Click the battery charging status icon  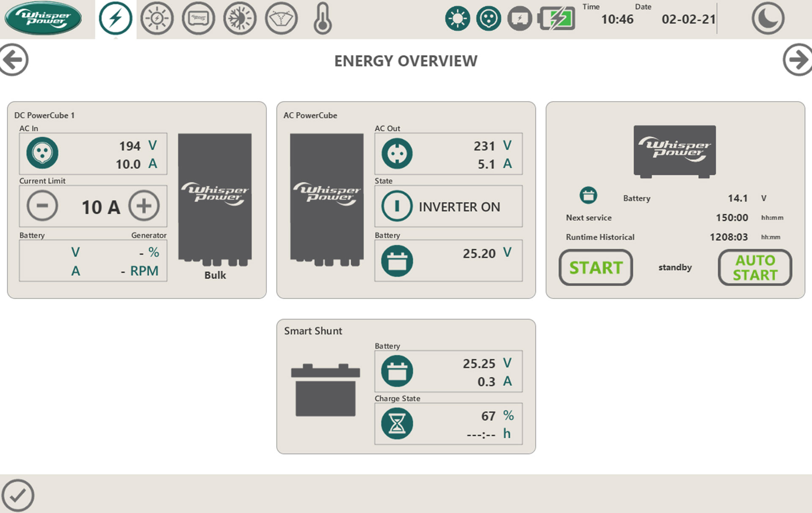point(556,19)
